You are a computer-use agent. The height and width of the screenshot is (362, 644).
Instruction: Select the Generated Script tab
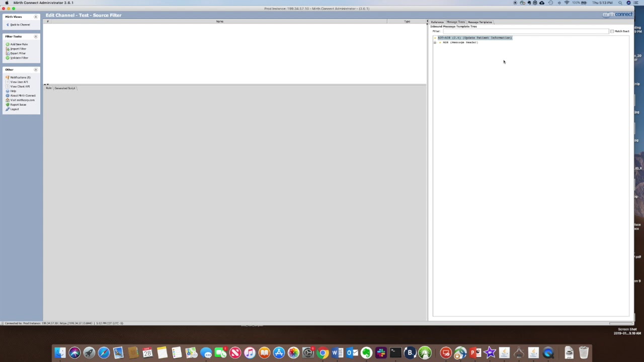tap(64, 88)
